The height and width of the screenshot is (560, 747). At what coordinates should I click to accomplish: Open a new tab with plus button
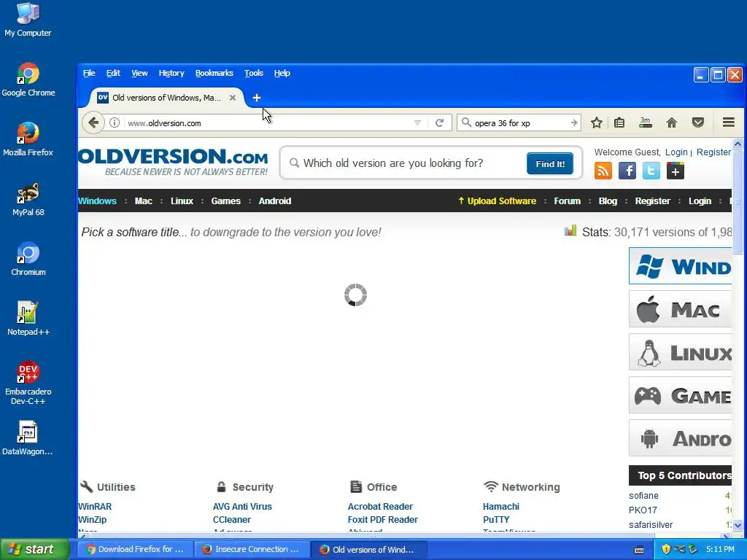(x=257, y=98)
